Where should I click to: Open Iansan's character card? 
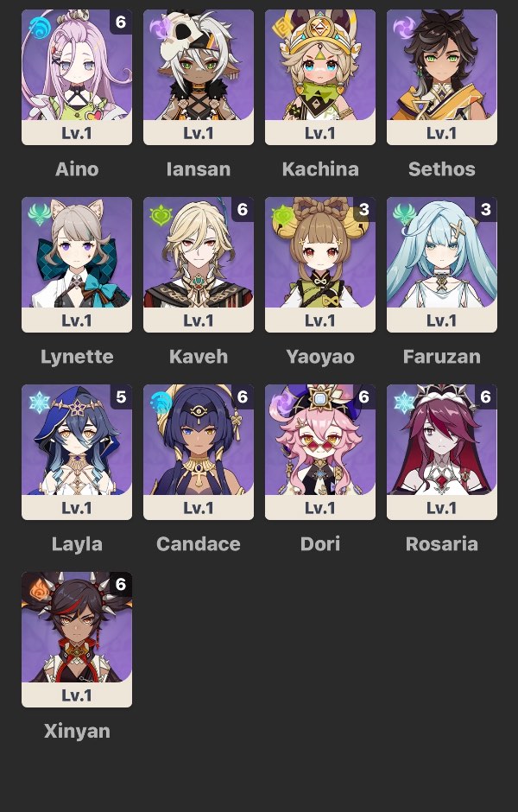[199, 77]
